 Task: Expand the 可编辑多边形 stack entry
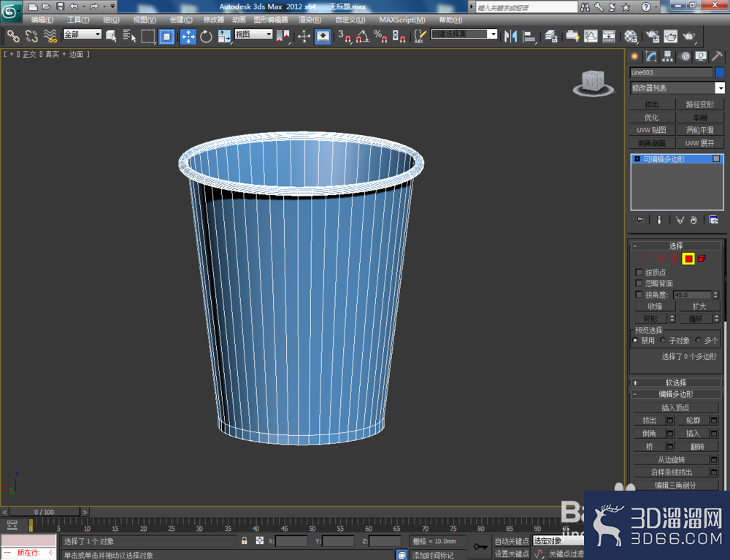pos(637,158)
